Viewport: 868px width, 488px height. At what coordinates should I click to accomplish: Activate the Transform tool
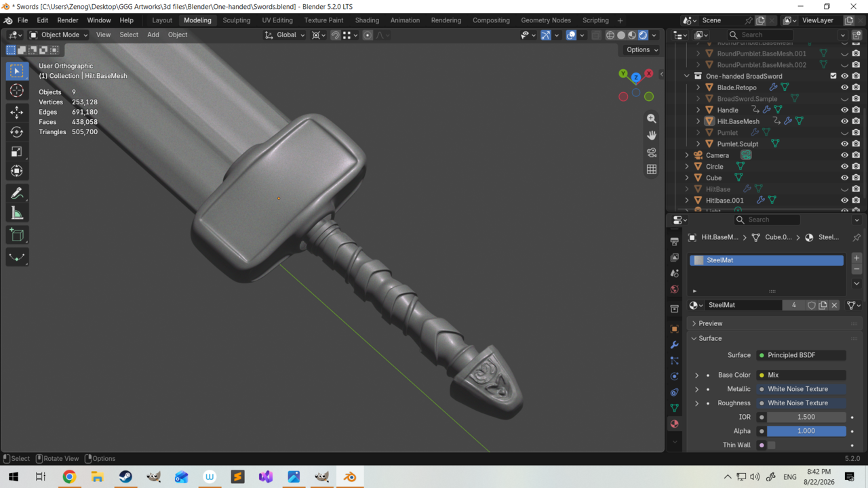[17, 171]
